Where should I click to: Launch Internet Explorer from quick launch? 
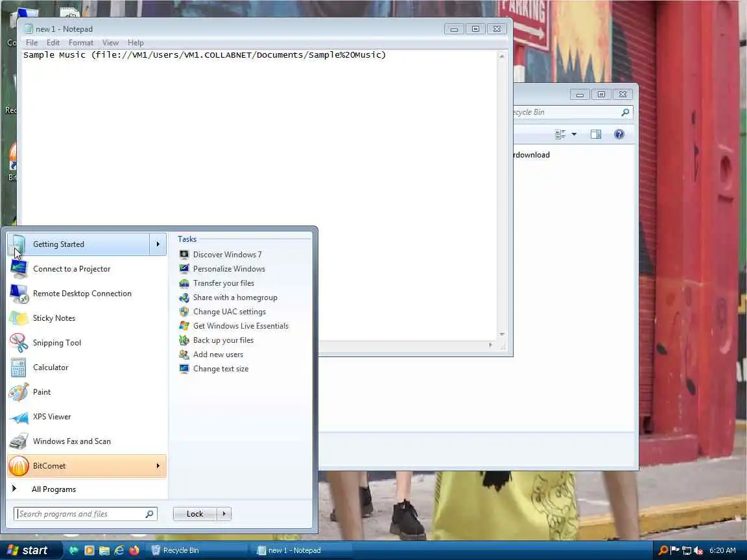(x=119, y=550)
